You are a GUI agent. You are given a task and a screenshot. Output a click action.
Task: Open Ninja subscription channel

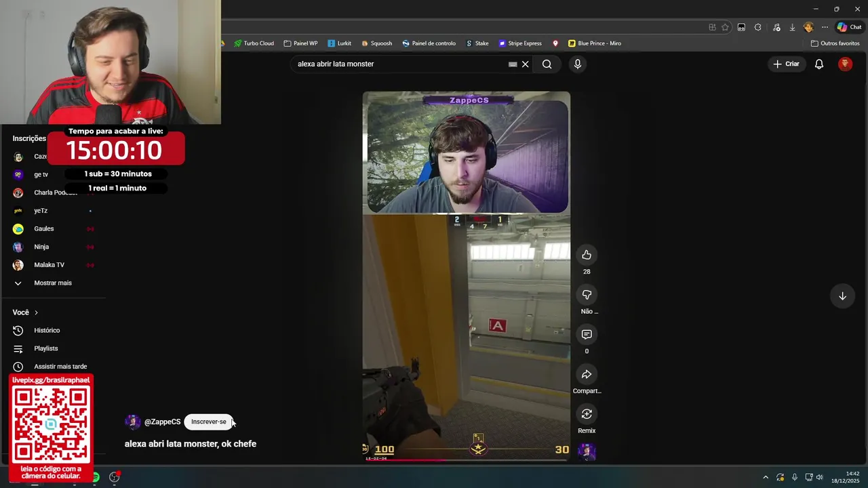tap(41, 247)
